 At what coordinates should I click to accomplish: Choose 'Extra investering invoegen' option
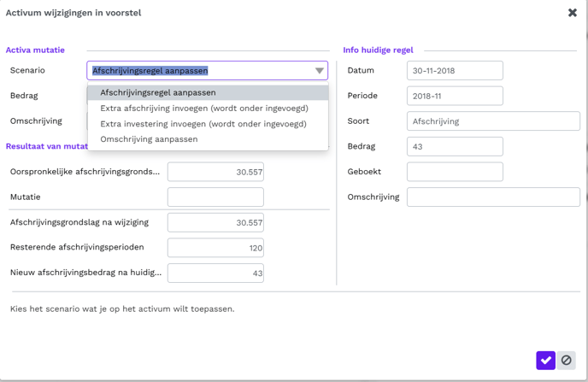click(x=203, y=124)
